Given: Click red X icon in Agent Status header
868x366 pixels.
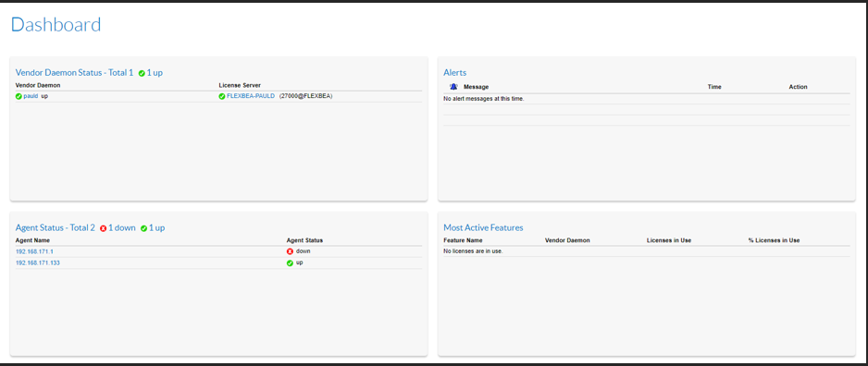Looking at the screenshot, I should point(103,228).
